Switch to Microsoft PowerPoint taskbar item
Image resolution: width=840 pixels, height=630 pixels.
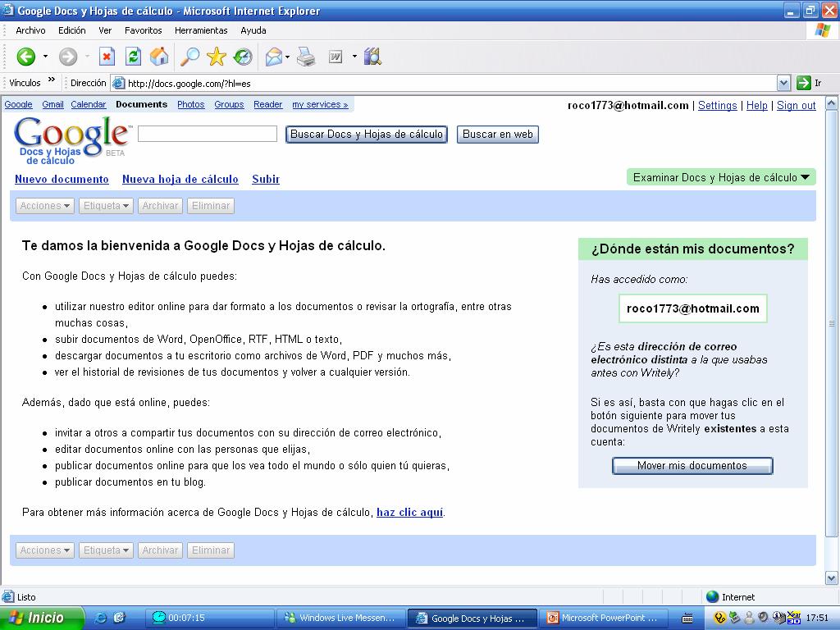603,618
